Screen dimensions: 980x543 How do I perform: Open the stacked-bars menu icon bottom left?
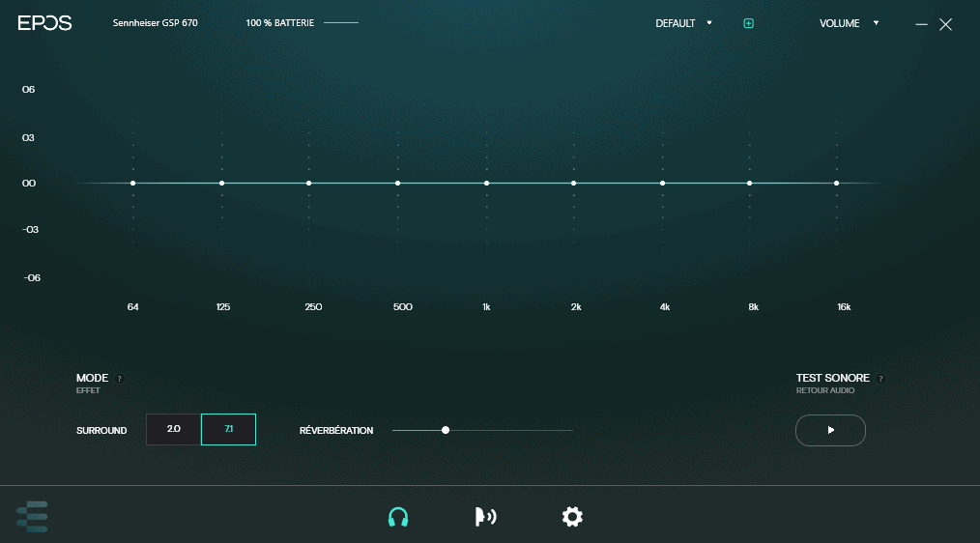(x=32, y=517)
